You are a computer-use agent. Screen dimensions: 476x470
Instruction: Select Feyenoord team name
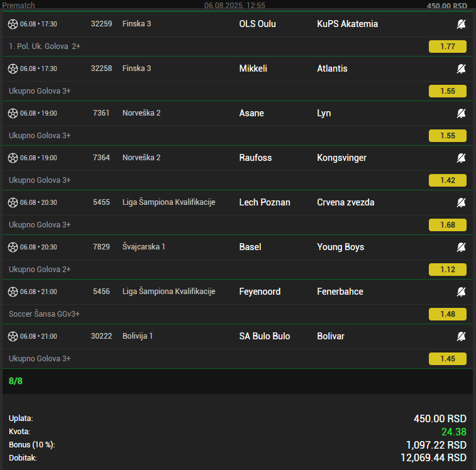(260, 292)
